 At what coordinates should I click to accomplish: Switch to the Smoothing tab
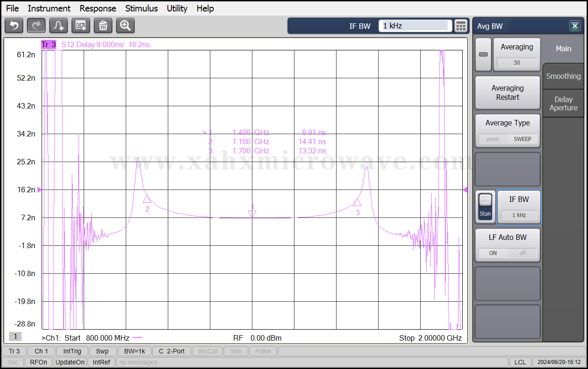click(x=563, y=76)
